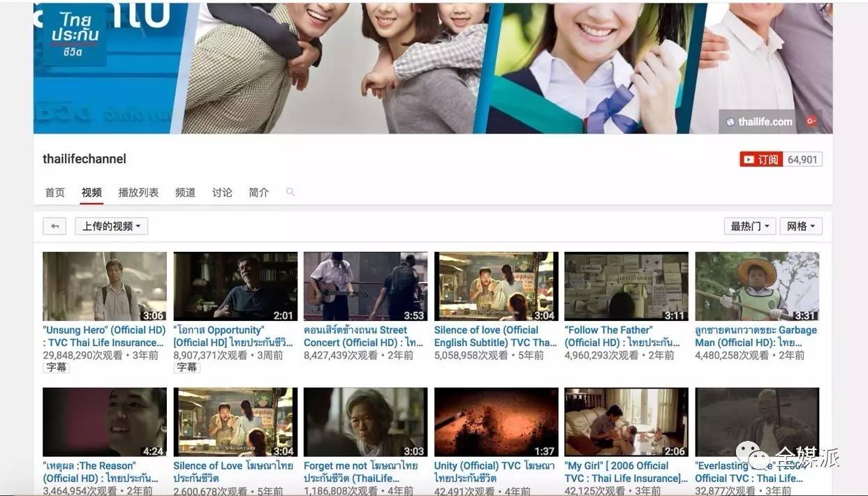
Task: Open the Forget me not thumbnail
Action: point(365,422)
